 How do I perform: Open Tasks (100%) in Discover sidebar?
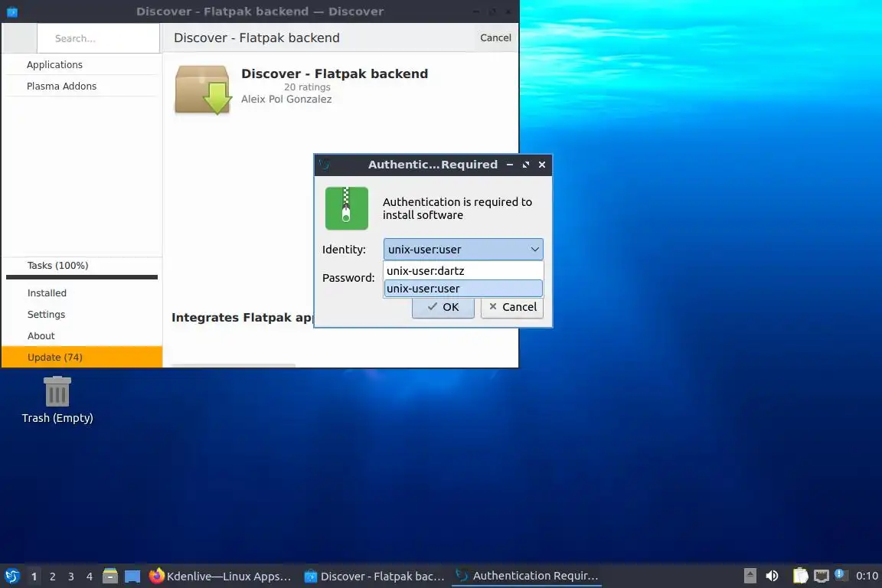coord(82,266)
